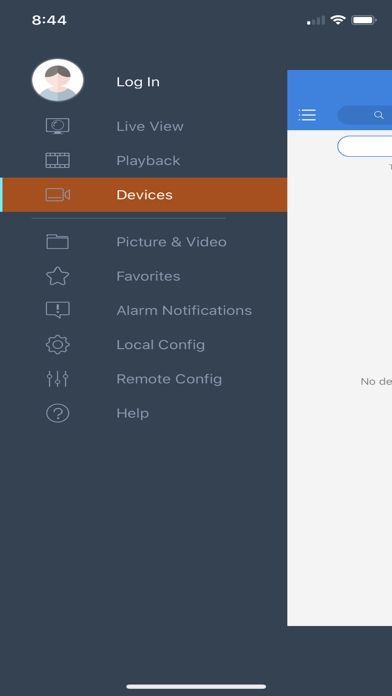
Task: Tap the hamburger menu icon in blue header
Action: coord(307,115)
